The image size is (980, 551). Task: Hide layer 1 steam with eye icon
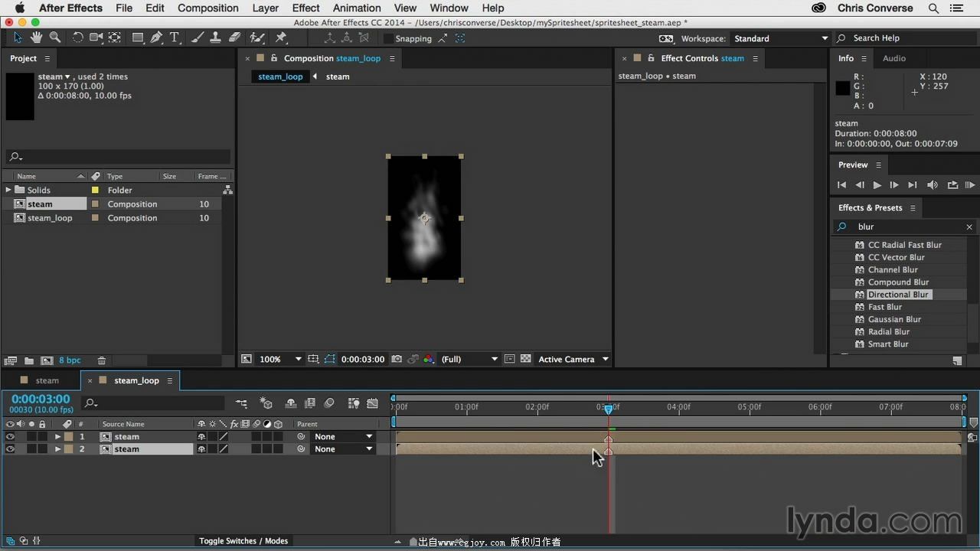pos(10,437)
